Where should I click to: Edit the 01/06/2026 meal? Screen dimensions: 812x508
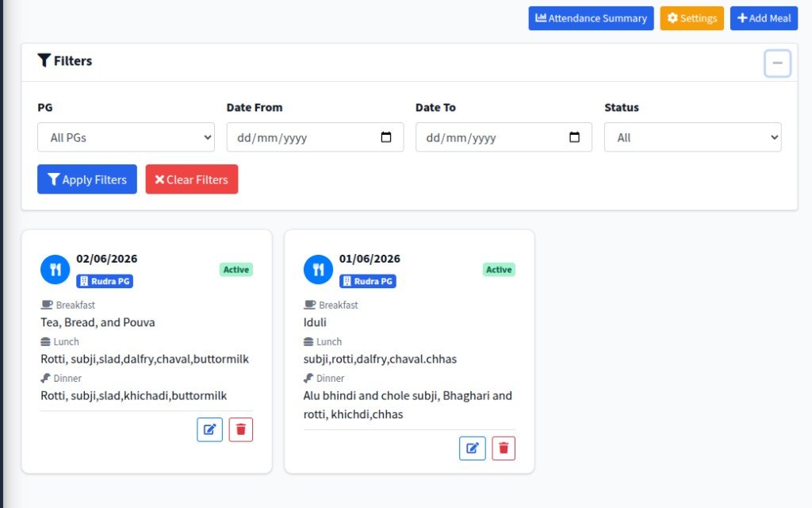473,448
